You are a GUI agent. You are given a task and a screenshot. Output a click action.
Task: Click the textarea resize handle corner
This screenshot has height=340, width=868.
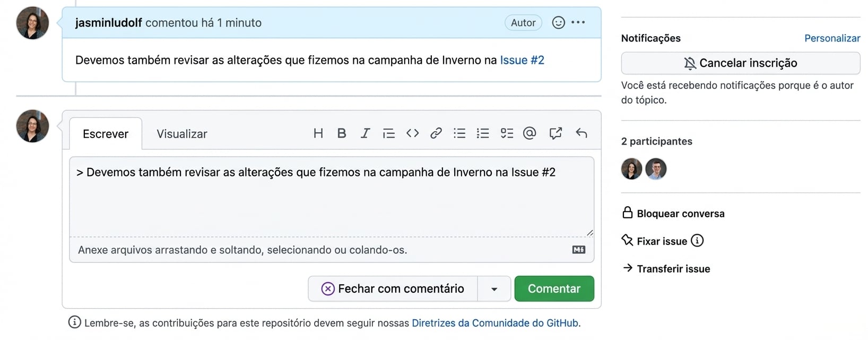(x=589, y=233)
